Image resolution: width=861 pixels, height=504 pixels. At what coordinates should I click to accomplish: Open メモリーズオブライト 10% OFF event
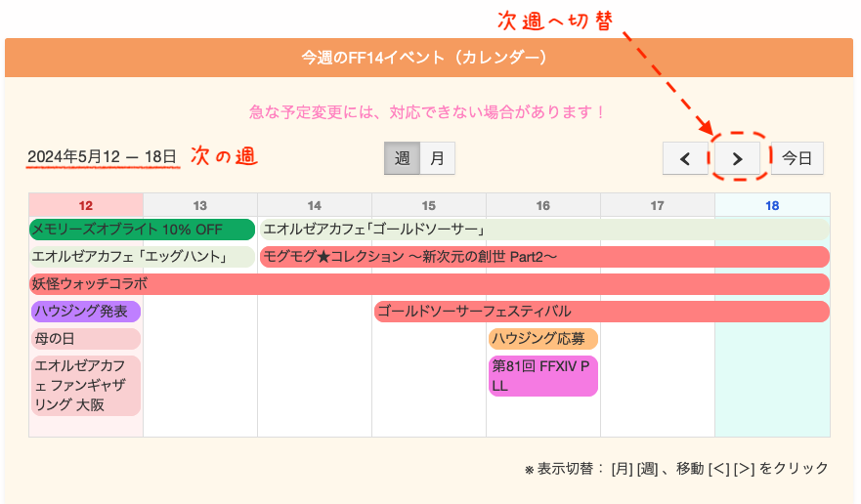(x=143, y=230)
